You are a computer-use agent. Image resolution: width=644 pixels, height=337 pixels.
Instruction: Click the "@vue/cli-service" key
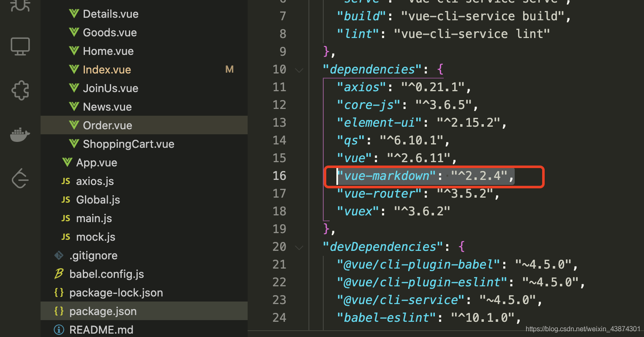401,300
